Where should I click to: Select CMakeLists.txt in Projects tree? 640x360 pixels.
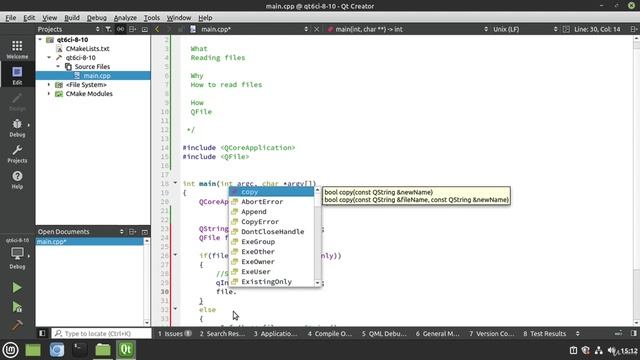click(87, 49)
